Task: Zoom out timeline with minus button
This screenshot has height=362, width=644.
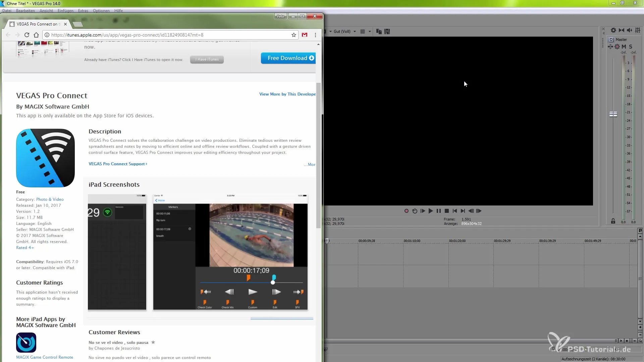Action: 634,341
